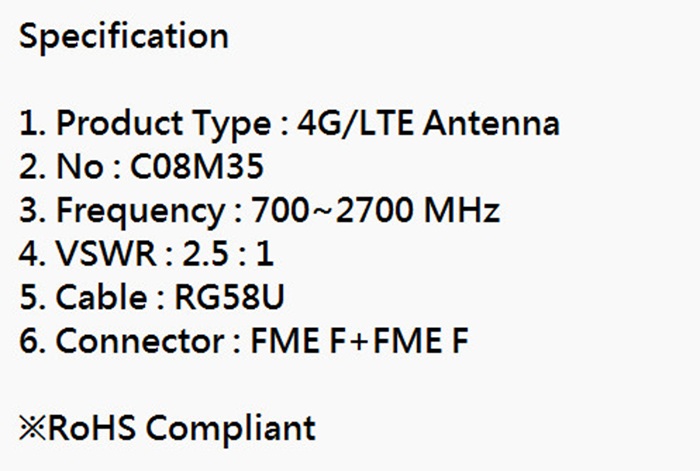Viewport: 700px width, 471px height.
Task: Click the C08M35 model number
Action: point(197,168)
